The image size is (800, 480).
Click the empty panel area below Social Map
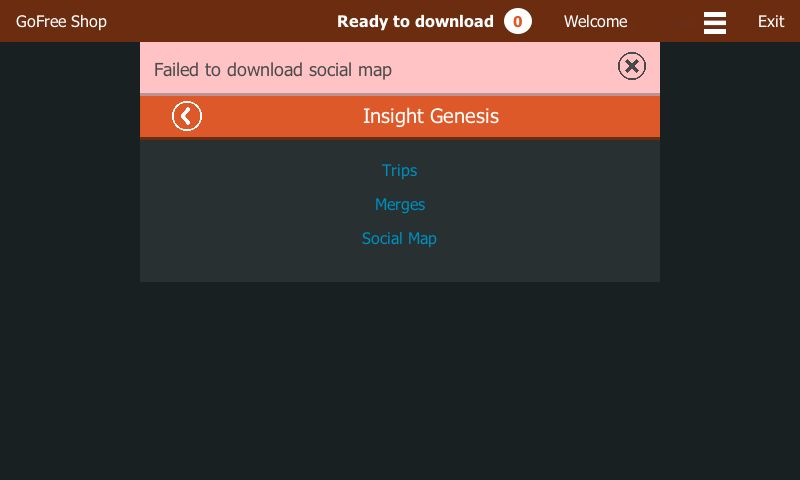399,266
